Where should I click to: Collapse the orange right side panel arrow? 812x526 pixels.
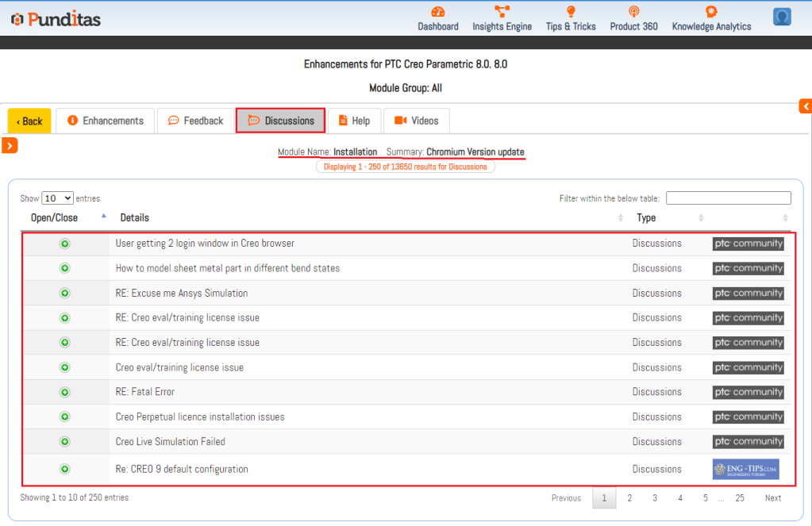[805, 106]
